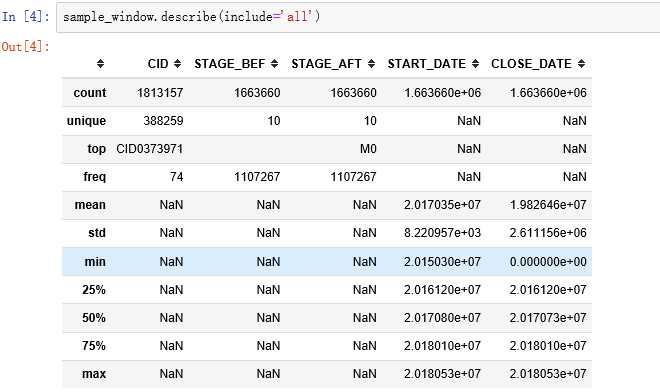Click the M0 value in STAGE_AFT

[368, 149]
